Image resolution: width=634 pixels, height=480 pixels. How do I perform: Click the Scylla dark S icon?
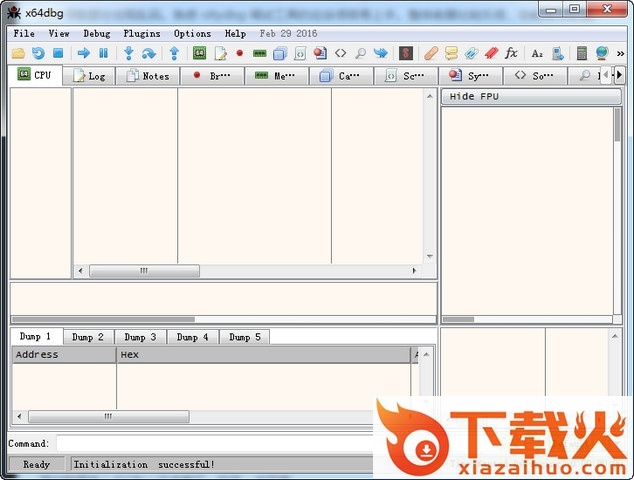tap(406, 53)
